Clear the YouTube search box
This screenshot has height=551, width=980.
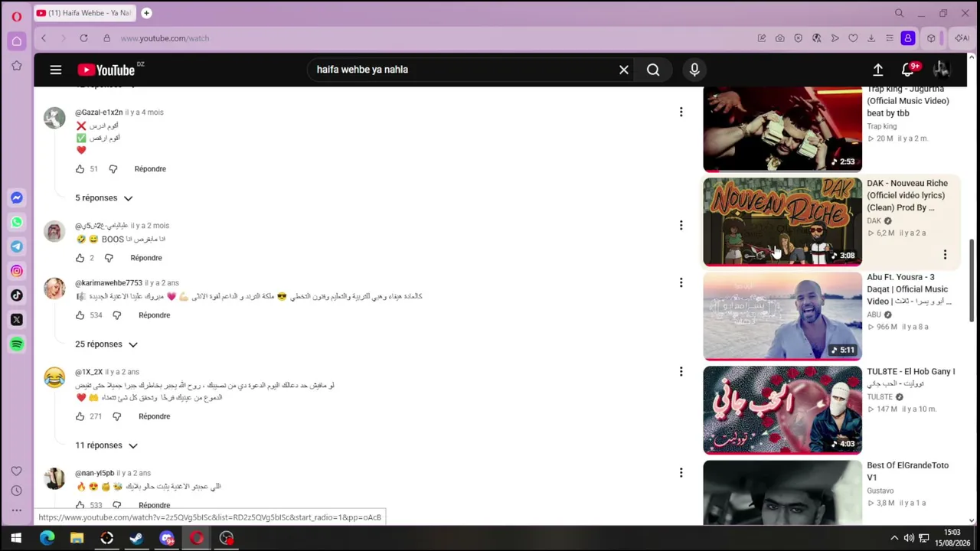pos(624,70)
